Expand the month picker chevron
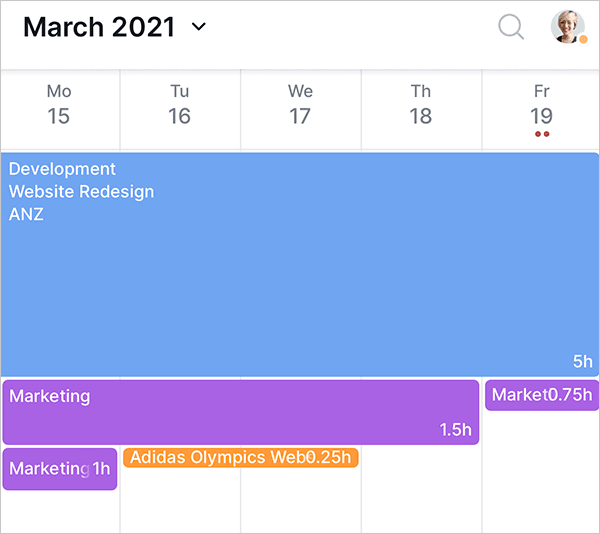This screenshot has width=600, height=534. (198, 27)
